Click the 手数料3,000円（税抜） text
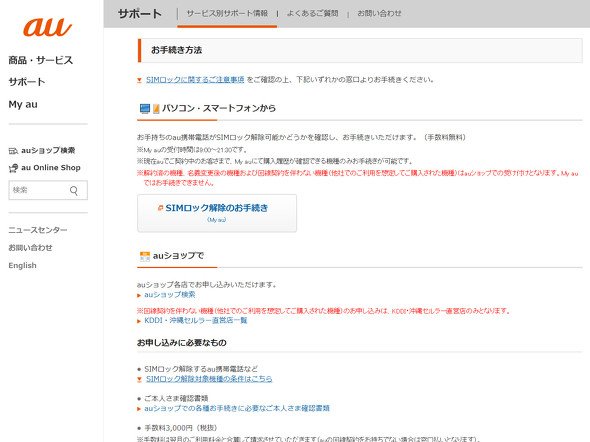Viewport: 590px width, 442px height. click(x=181, y=428)
